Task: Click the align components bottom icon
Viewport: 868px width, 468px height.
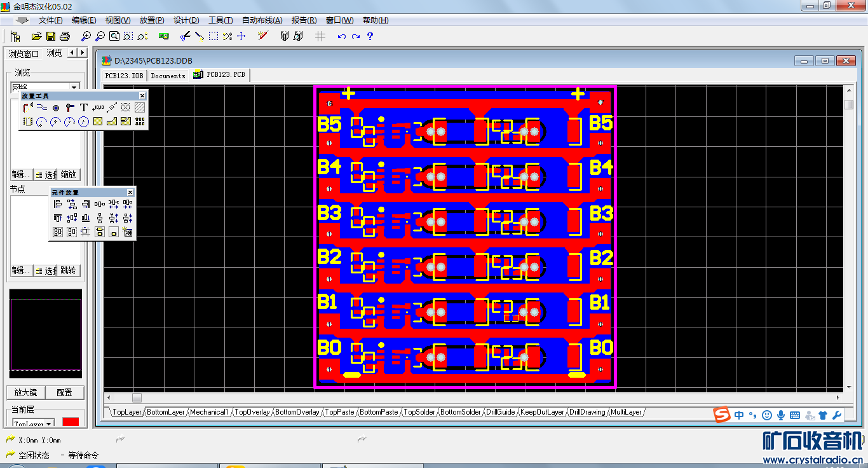Action: (x=86, y=218)
